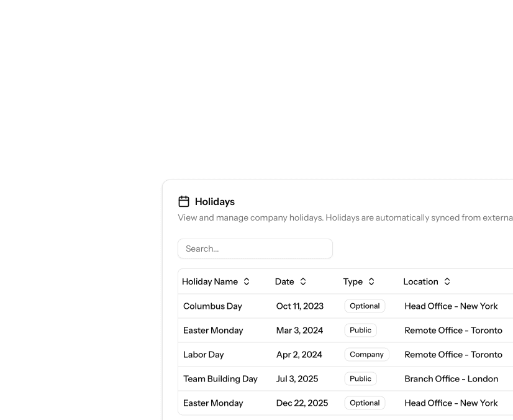Click Head Office location for Columbus Day

pyautogui.click(x=451, y=306)
